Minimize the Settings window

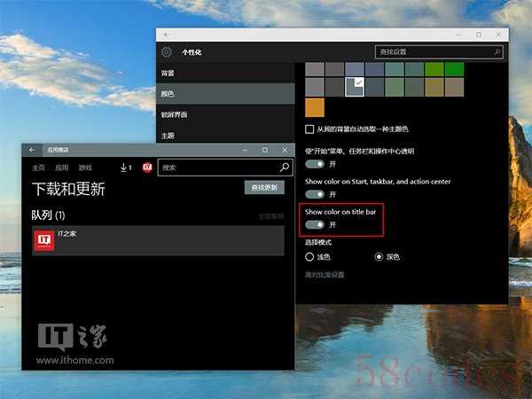(x=458, y=35)
